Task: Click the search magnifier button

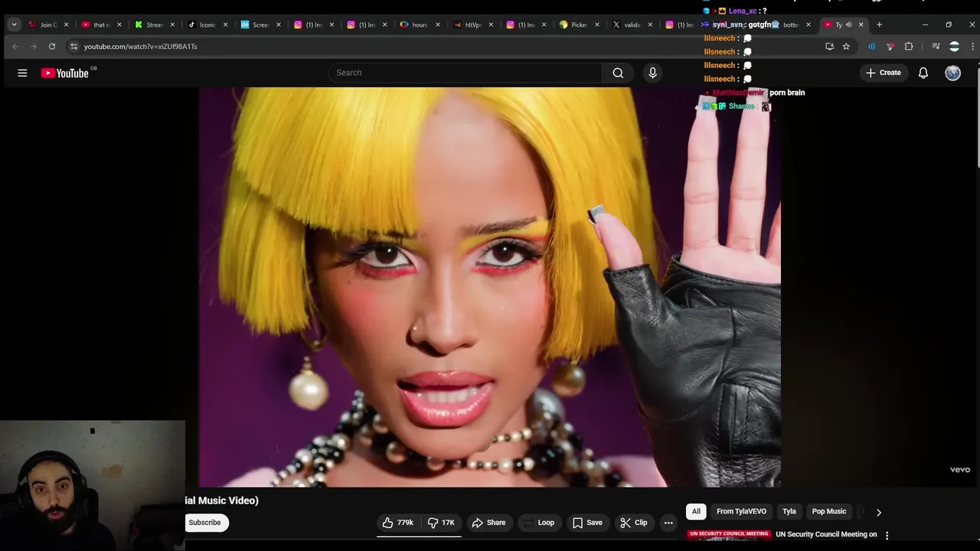Action: (x=618, y=73)
